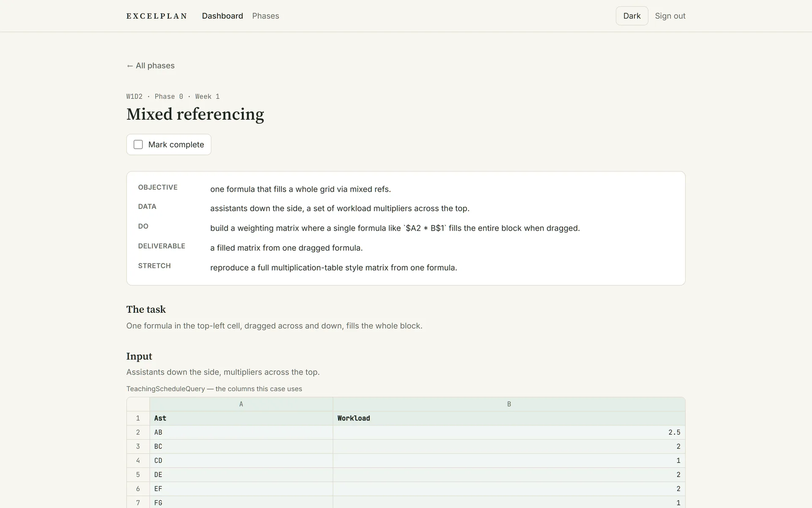812x508 pixels.
Task: Click 'The task' section heading
Action: [146, 309]
